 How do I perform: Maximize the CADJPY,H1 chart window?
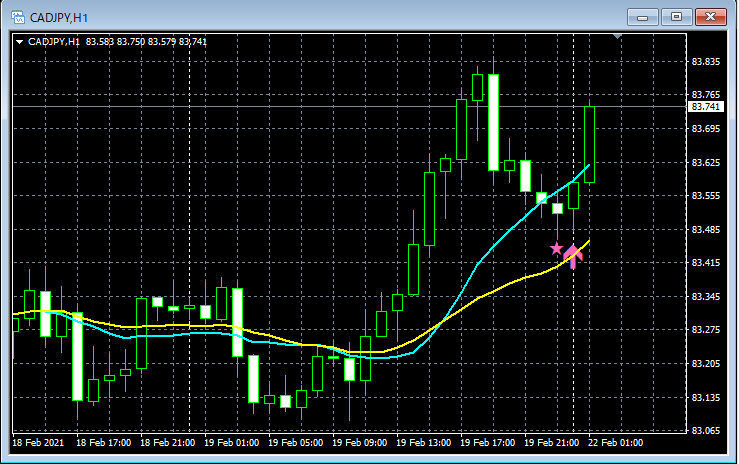pyautogui.click(x=676, y=17)
